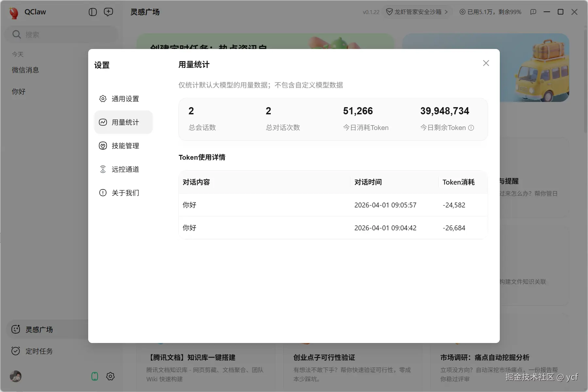Click the user avatar at bottom left

point(16,376)
